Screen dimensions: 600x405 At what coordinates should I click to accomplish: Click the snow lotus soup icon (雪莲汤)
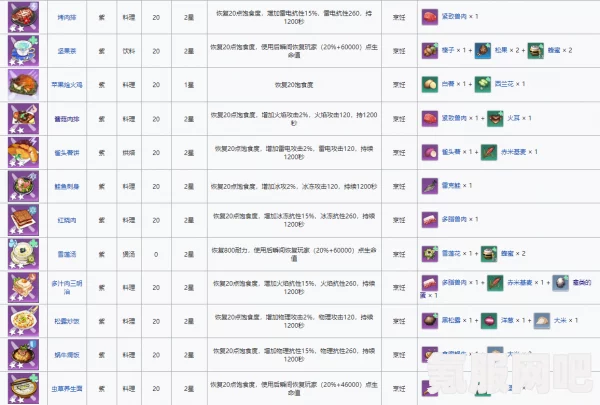23,254
